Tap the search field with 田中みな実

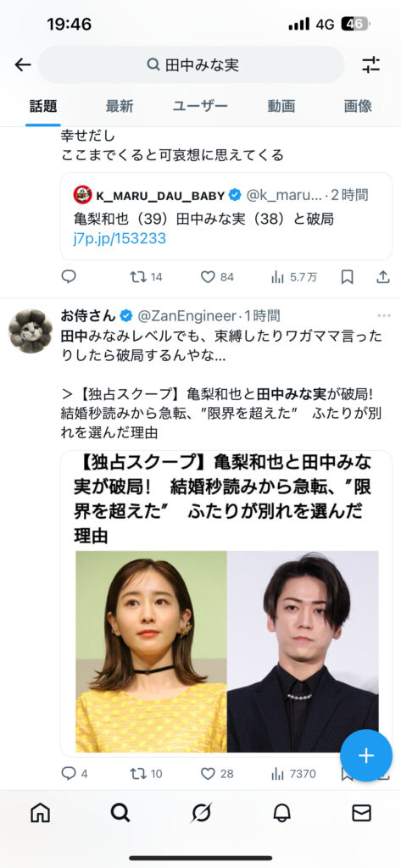[192, 64]
